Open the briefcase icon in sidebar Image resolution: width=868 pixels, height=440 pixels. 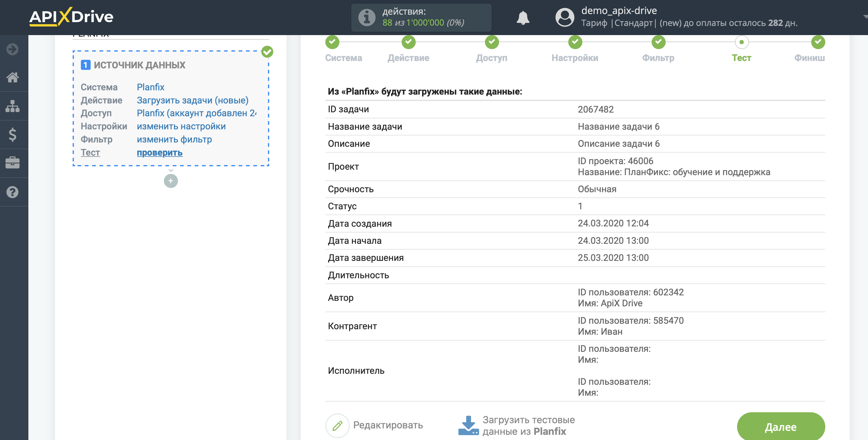coord(13,163)
